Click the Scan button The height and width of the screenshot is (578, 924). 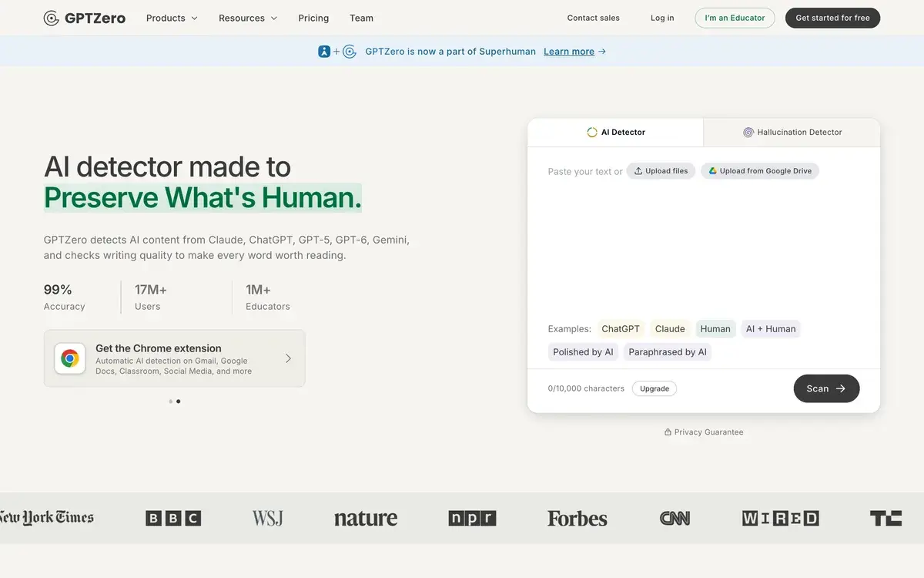coord(826,388)
